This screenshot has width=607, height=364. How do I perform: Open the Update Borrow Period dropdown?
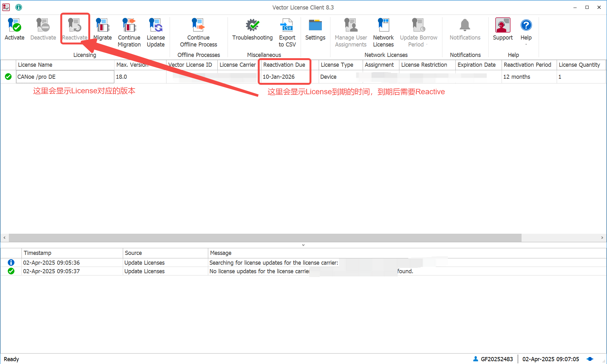pos(418,33)
